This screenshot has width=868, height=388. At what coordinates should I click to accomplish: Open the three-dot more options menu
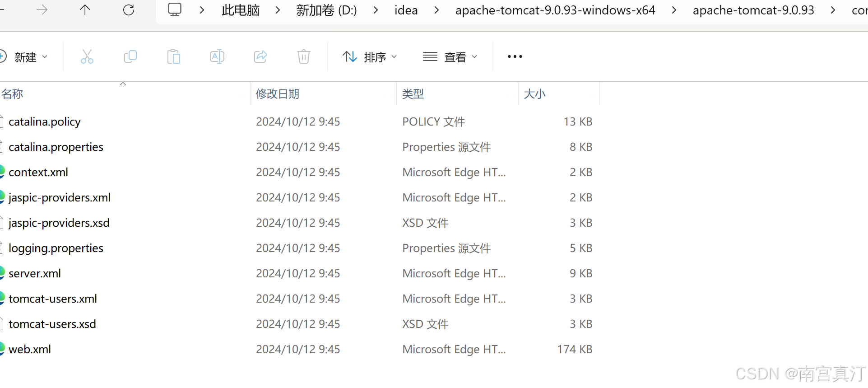(515, 56)
